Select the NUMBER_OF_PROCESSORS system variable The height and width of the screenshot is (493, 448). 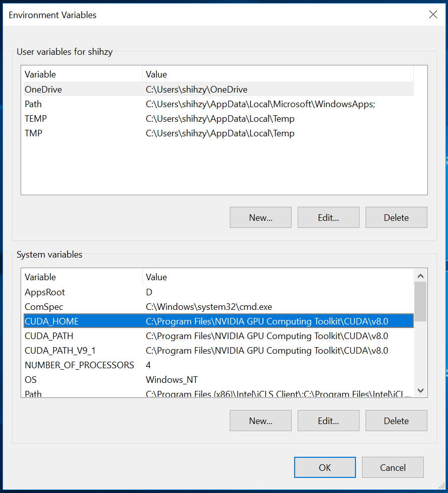(219, 365)
